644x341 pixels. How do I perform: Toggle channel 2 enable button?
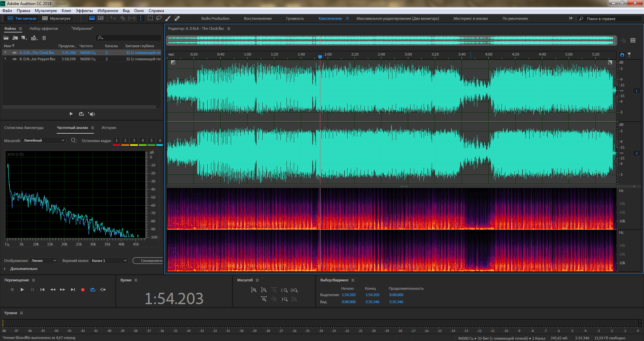pos(636,153)
